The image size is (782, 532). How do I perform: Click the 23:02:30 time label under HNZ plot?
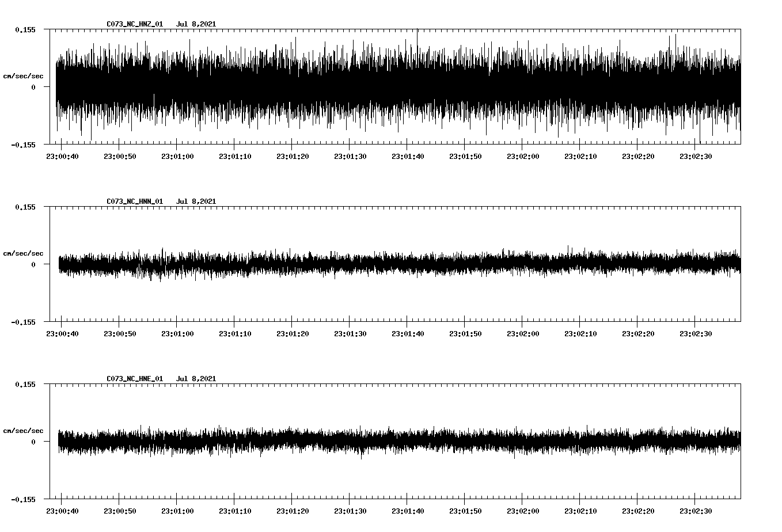(696, 157)
